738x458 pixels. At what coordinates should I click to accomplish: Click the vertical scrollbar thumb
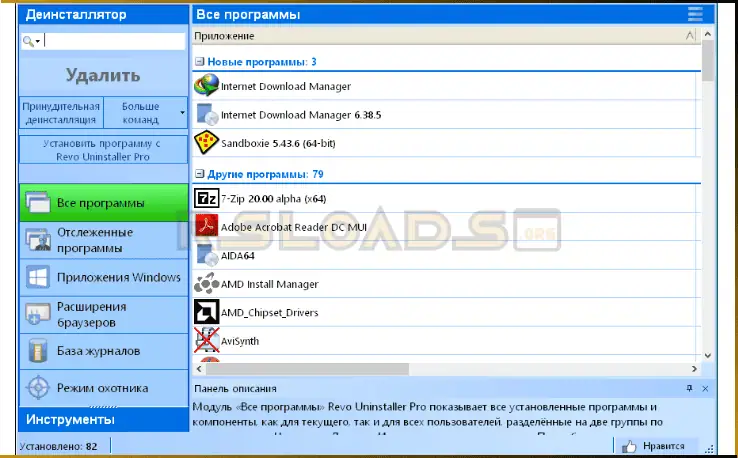(707, 61)
